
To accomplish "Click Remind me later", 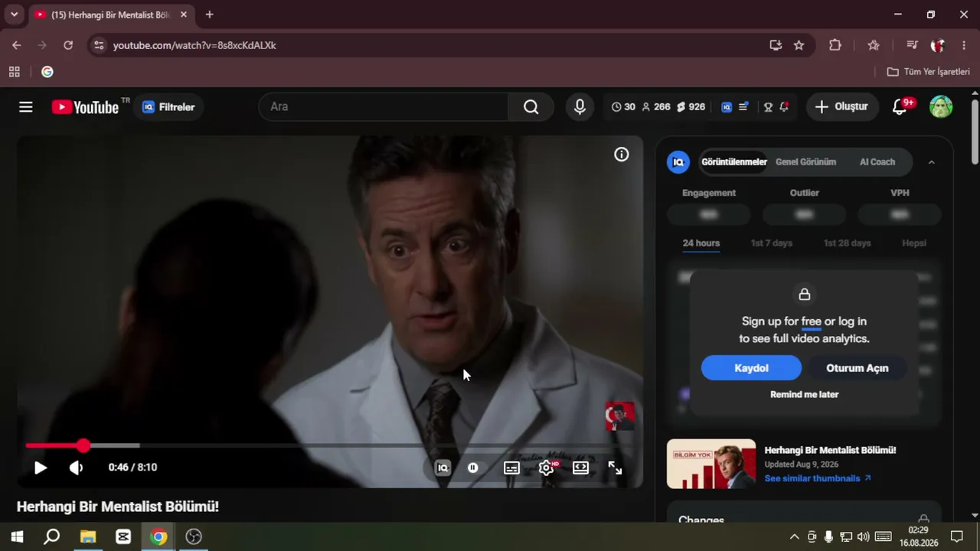I will 804,395.
